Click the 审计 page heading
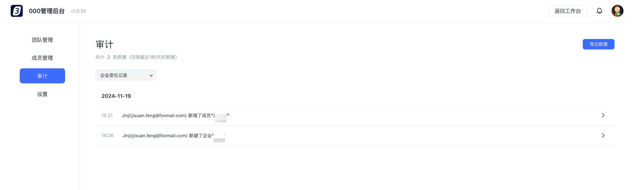Screen dimensions: 644x190 [104, 44]
